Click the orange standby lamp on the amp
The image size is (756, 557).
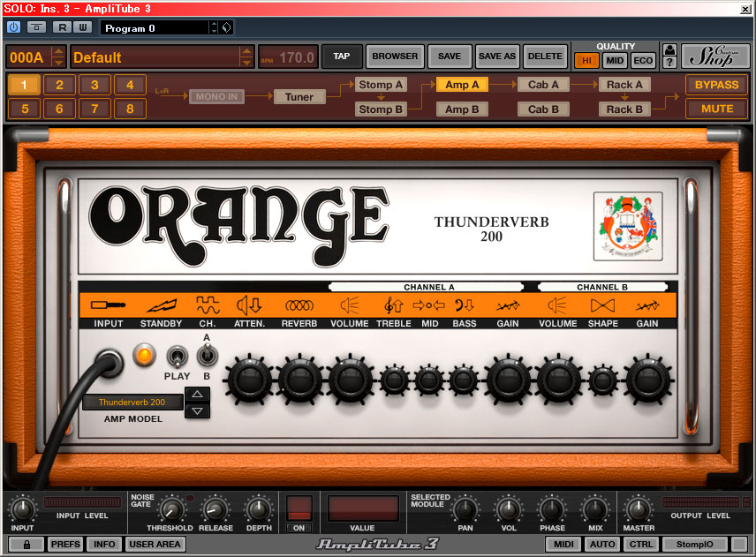144,356
